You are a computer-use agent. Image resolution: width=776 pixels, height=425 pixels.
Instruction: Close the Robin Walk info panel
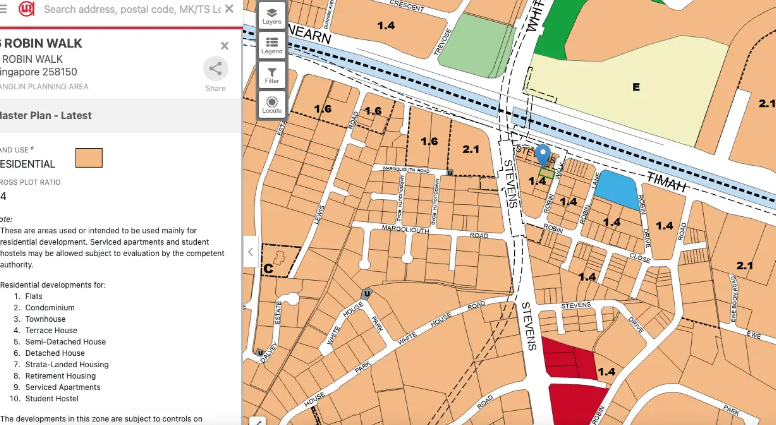225,46
